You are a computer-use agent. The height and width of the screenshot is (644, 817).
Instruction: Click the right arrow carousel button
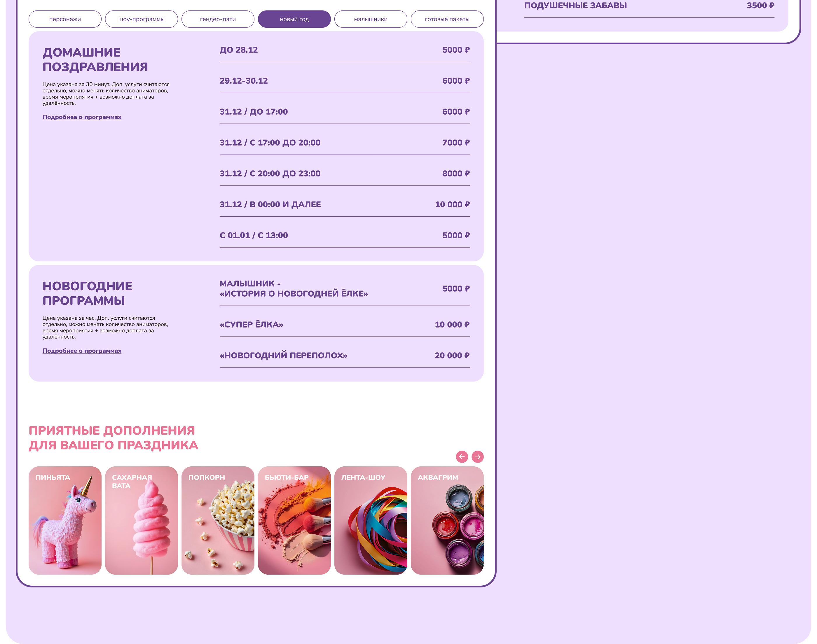[478, 457]
